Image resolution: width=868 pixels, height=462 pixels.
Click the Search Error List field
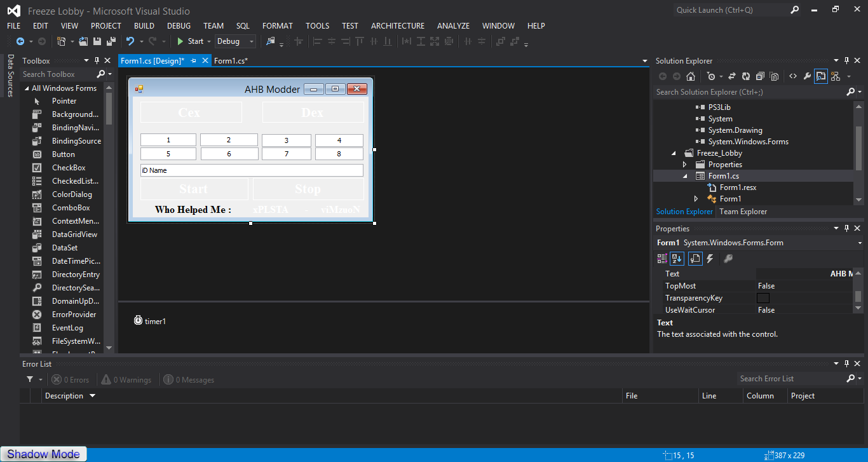point(791,379)
